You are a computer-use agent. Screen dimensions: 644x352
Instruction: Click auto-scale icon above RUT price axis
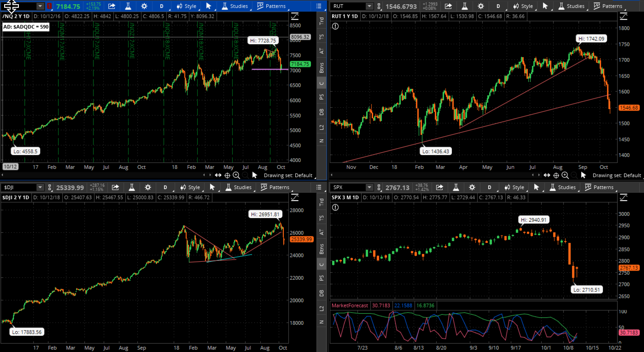tap(625, 16)
